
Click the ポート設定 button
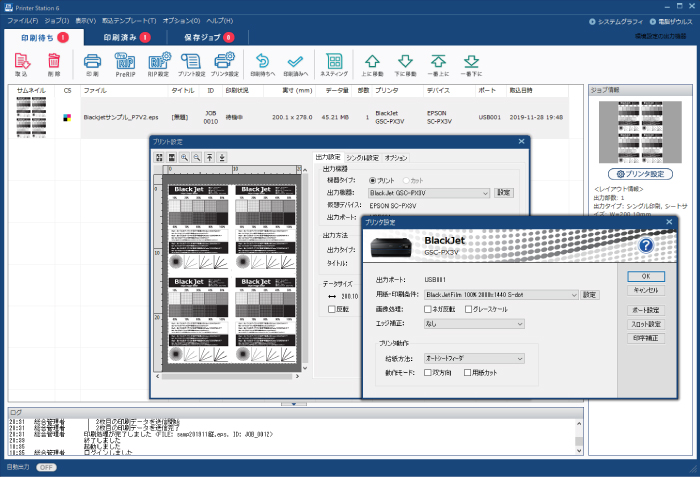tap(646, 310)
